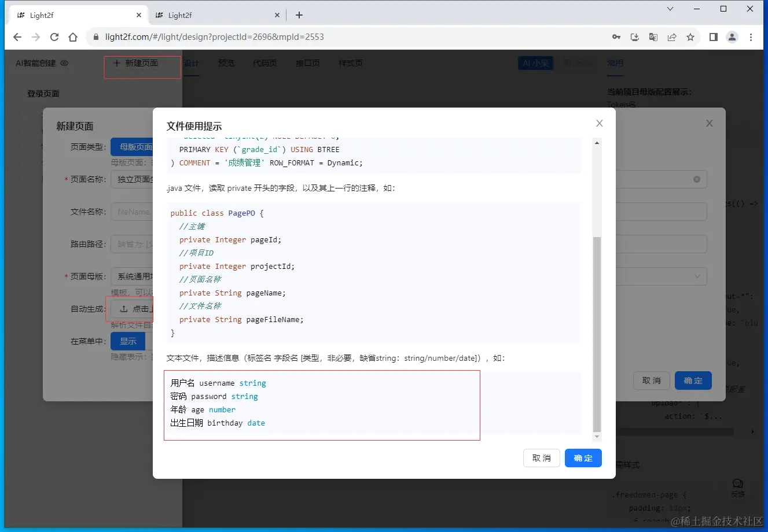
Task: Close the 文件使用提示 dialog with X
Action: pos(600,123)
